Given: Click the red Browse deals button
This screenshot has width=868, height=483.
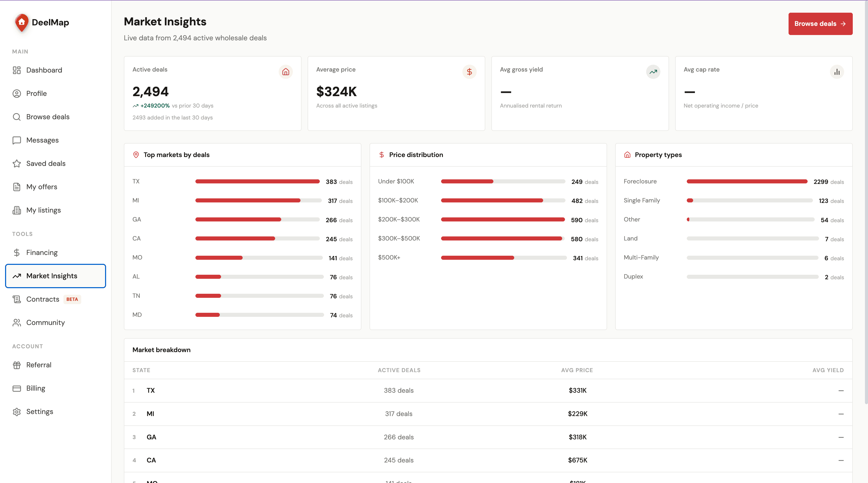Looking at the screenshot, I should tap(820, 24).
